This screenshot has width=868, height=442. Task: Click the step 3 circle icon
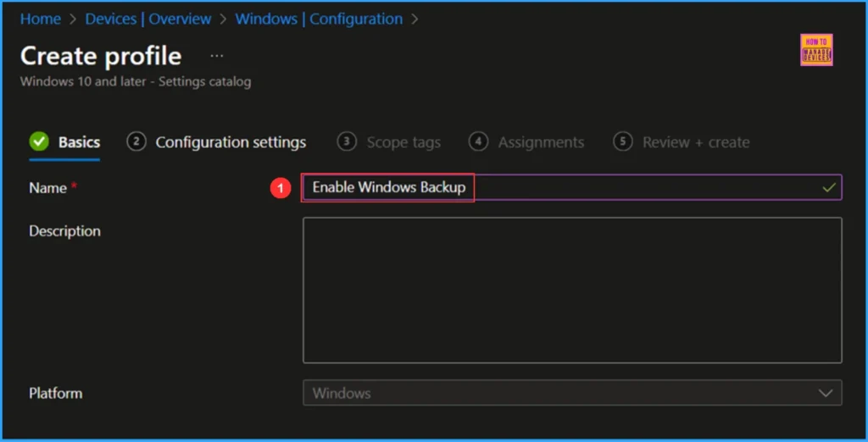347,142
